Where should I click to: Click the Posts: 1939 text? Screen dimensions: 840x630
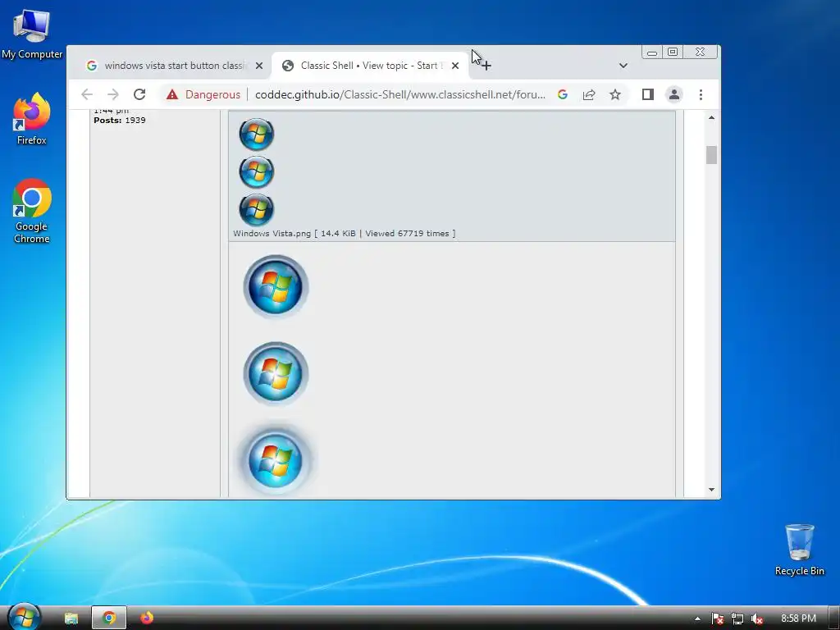pos(120,121)
